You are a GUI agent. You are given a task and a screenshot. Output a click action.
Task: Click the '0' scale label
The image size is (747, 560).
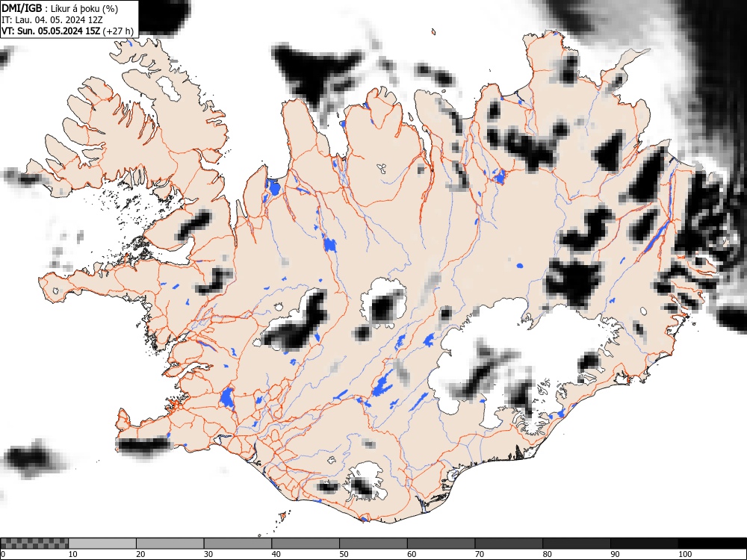click(x=3, y=554)
